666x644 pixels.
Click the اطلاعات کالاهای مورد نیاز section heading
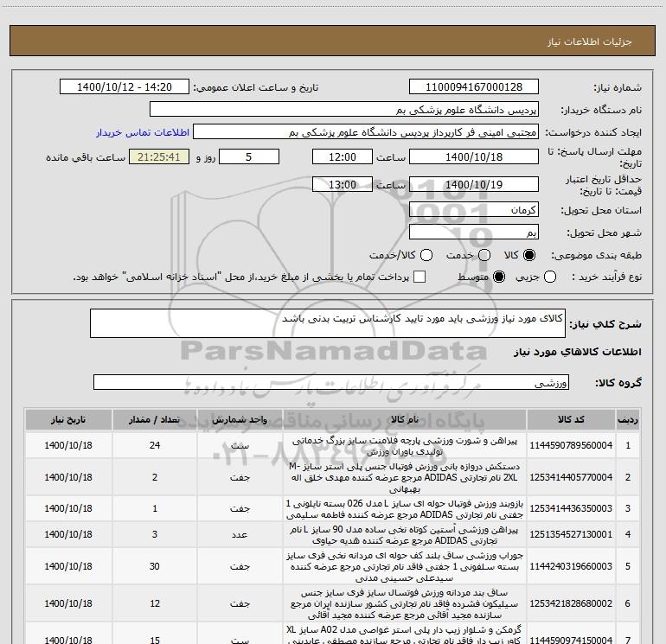click(577, 352)
